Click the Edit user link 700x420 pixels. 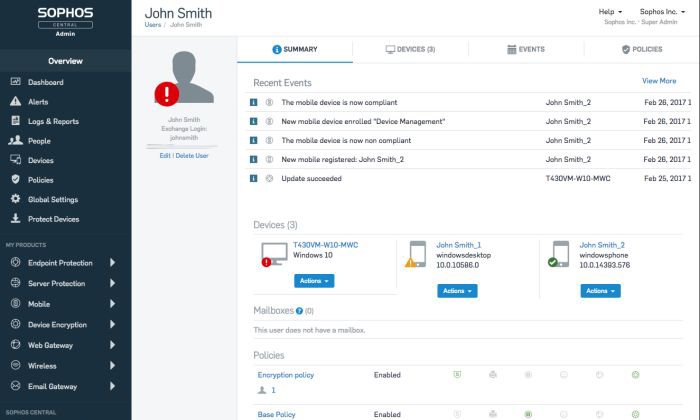click(165, 155)
